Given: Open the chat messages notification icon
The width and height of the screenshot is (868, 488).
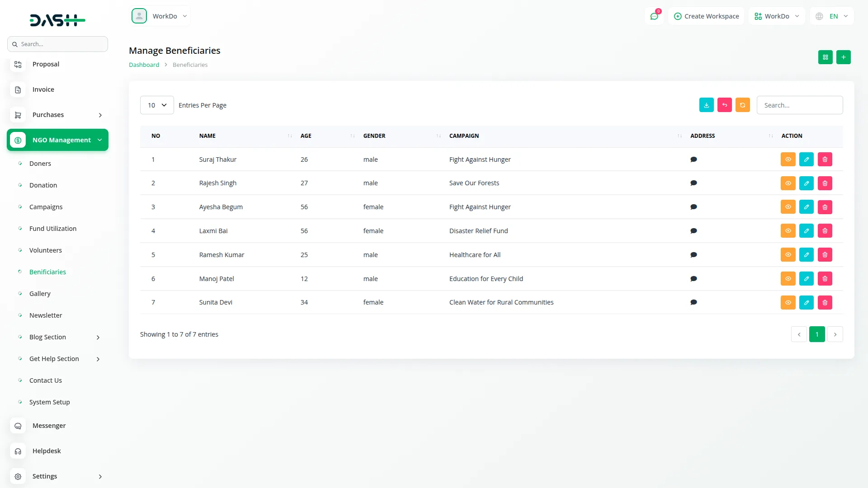Looking at the screenshot, I should [654, 16].
